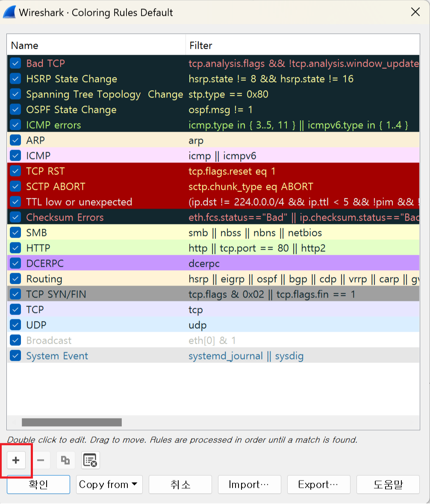Disable the TCP SYN/FIN checkbox
The height and width of the screenshot is (504, 430).
15,294
